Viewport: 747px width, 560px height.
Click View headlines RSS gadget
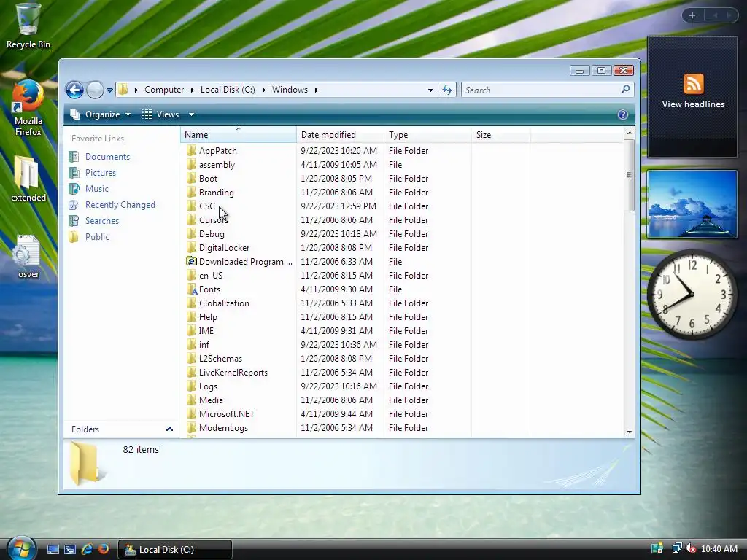693,91
